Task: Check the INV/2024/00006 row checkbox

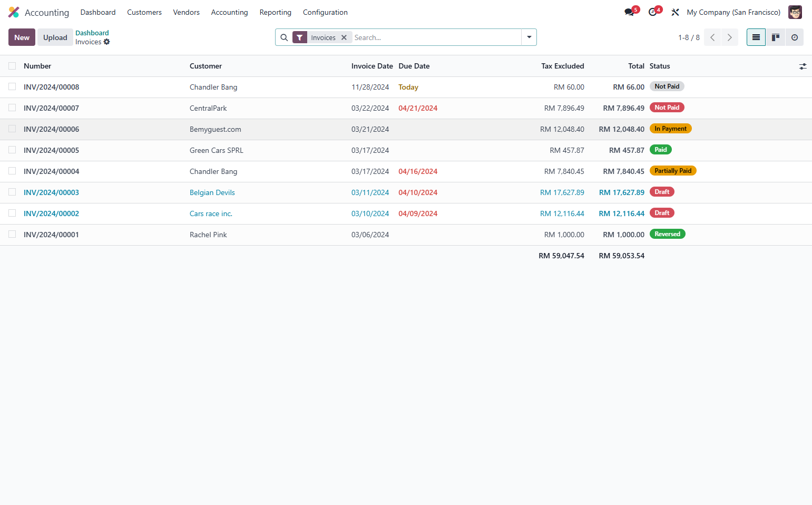Action: pos(12,129)
